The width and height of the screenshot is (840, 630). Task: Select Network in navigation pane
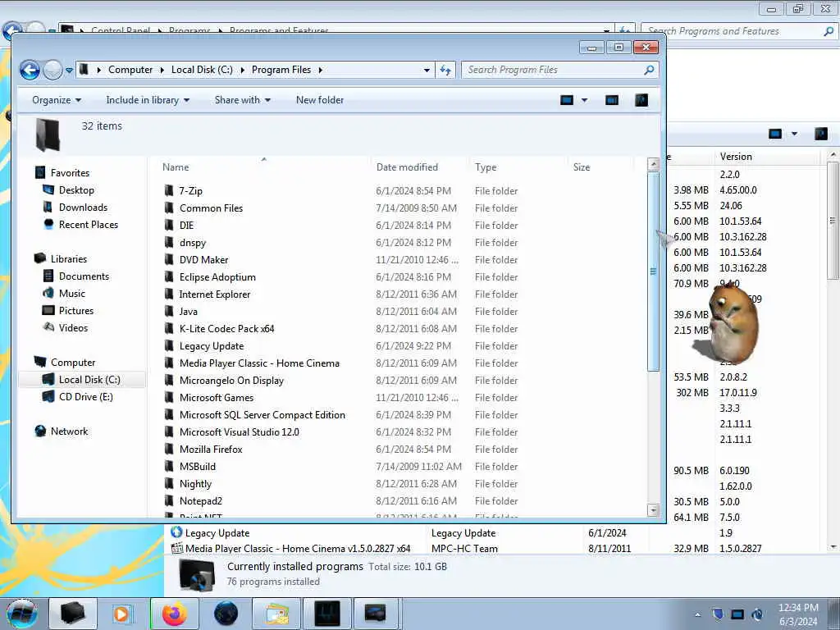[x=69, y=431]
